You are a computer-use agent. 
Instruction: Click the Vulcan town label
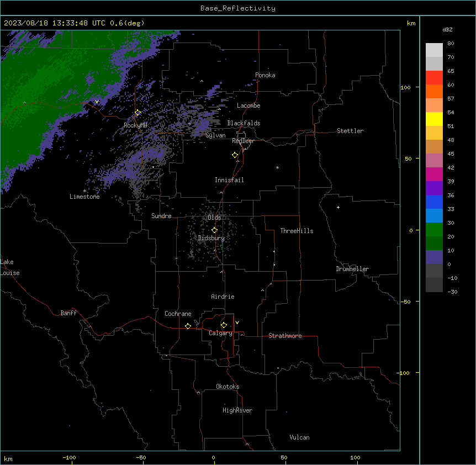click(x=299, y=437)
